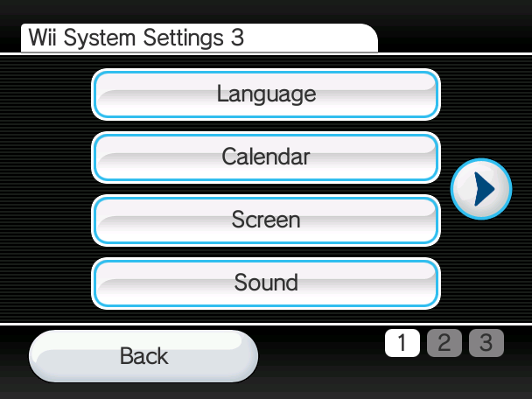The height and width of the screenshot is (399, 532).
Task: Select the Sound option
Action: tap(266, 283)
